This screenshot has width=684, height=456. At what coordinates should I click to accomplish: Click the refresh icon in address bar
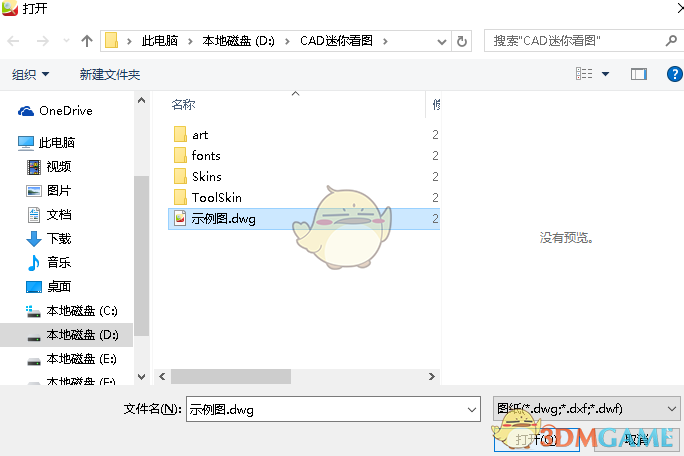click(x=461, y=41)
